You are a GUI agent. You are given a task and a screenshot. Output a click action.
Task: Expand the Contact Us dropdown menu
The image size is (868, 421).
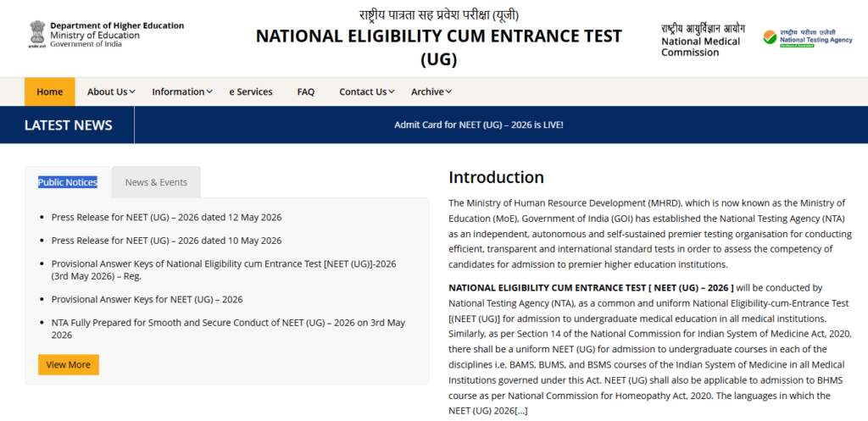click(367, 91)
